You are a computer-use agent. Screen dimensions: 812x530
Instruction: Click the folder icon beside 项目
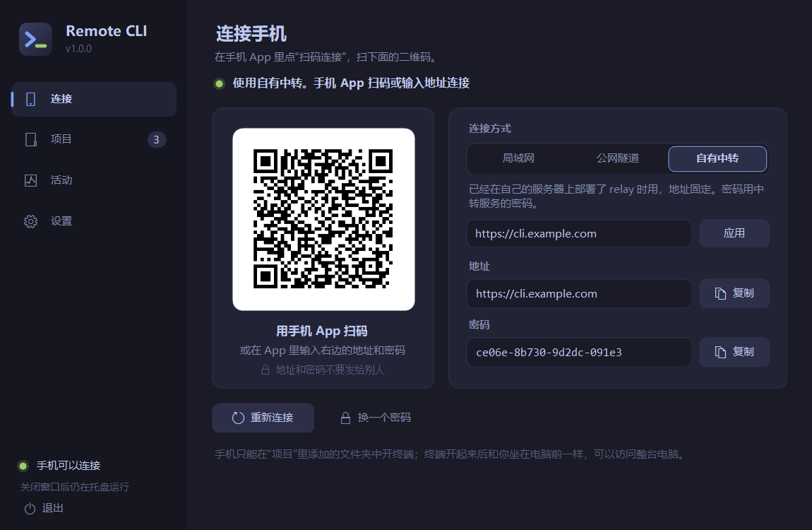click(30, 139)
